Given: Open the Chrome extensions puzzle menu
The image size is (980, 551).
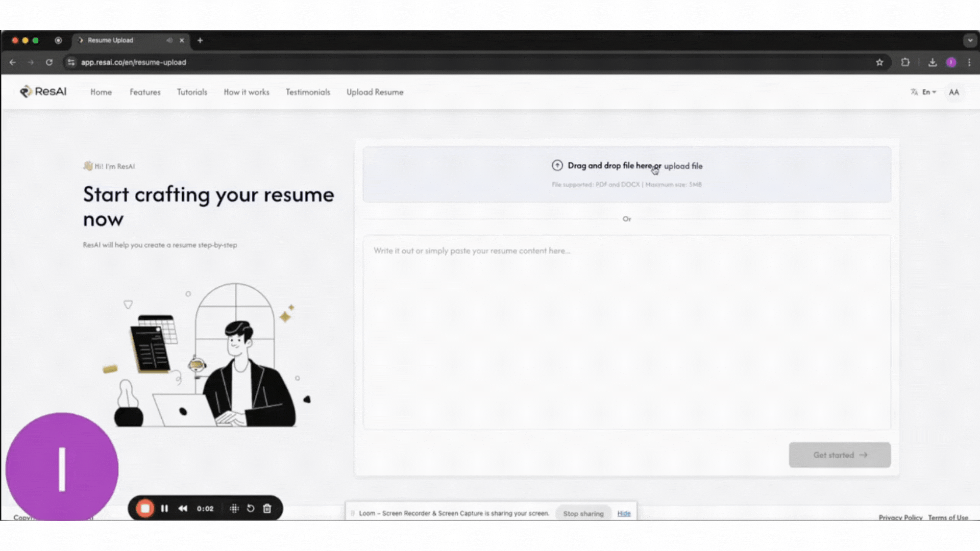Looking at the screenshot, I should pos(905,62).
